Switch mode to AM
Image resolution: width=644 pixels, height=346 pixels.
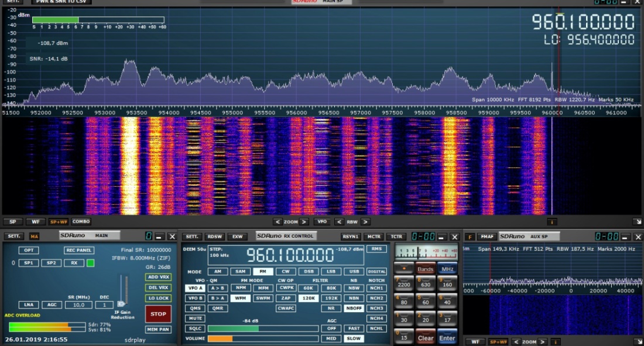pos(218,272)
